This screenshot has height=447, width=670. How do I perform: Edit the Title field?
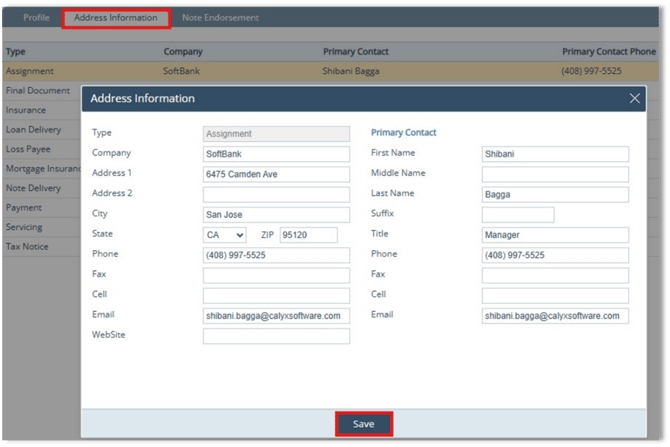(555, 235)
